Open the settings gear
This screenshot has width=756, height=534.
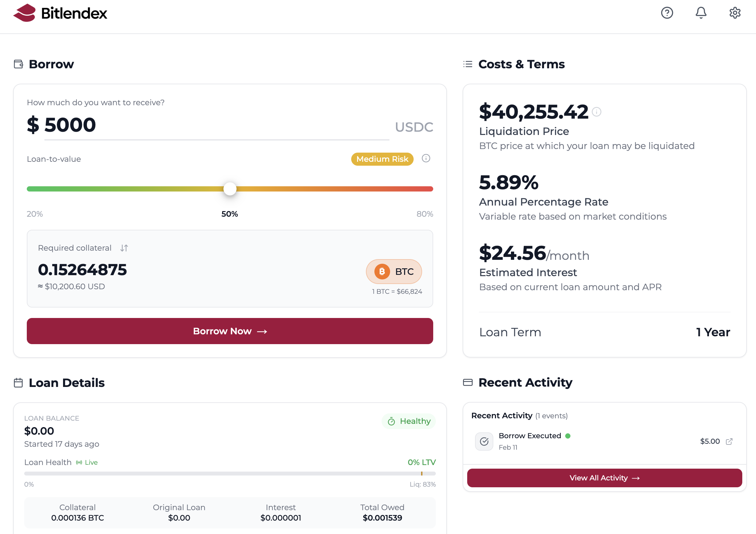point(735,13)
